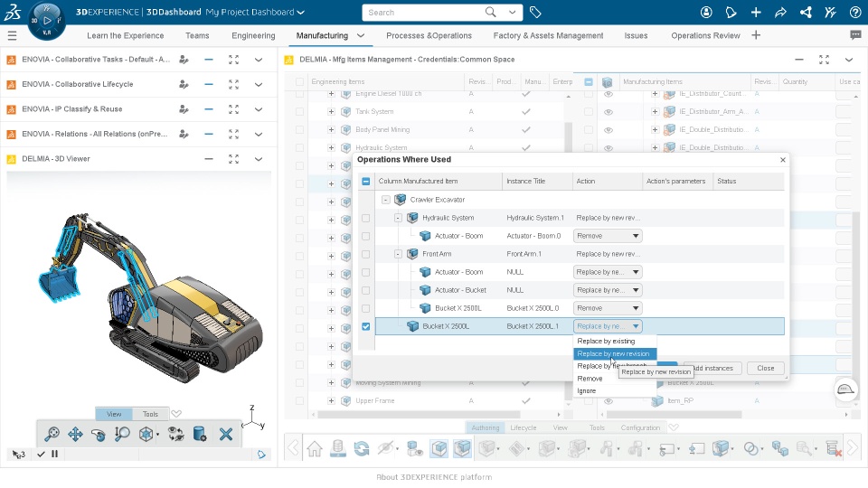Image resolution: width=868 pixels, height=488 pixels.
Task: Check the Bucket X 2500L.0 row checkbox
Action: pyautogui.click(x=366, y=309)
